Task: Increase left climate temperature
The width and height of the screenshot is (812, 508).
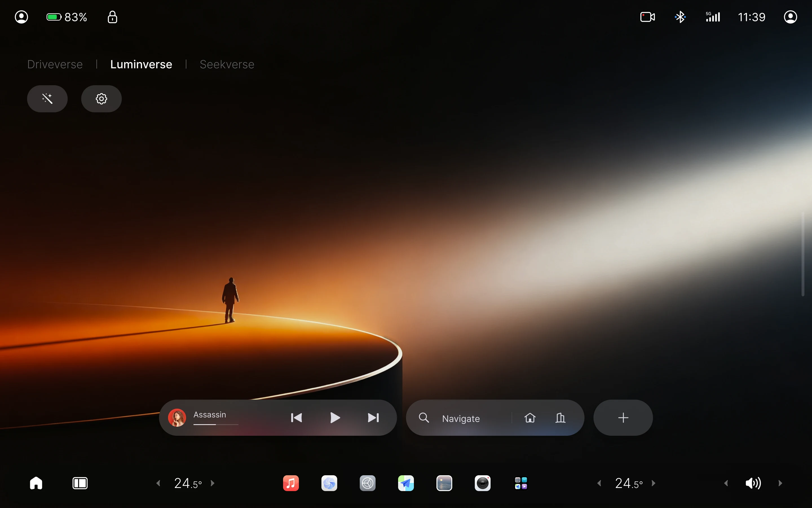Action: pos(212,483)
